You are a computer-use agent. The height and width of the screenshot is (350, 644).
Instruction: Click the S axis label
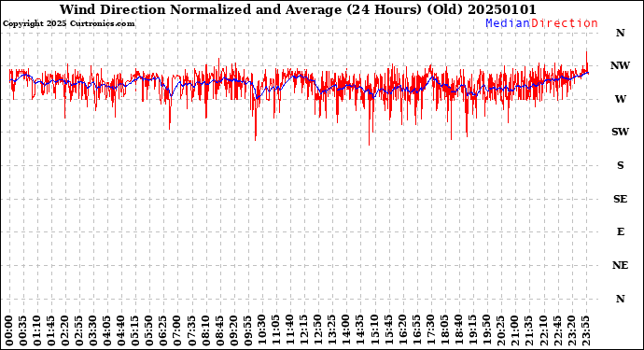(620, 165)
